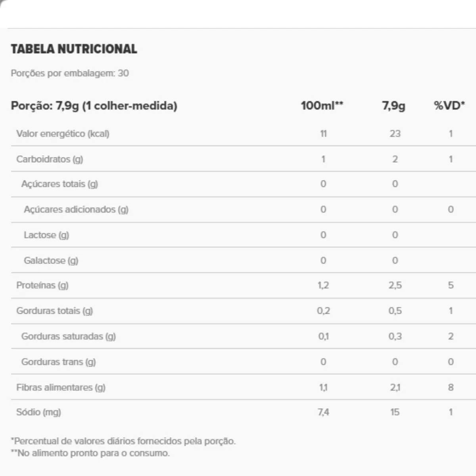Image resolution: width=476 pixels, height=476 pixels.
Task: Select the Fibras alimentares (g) row label
Action: [61, 388]
